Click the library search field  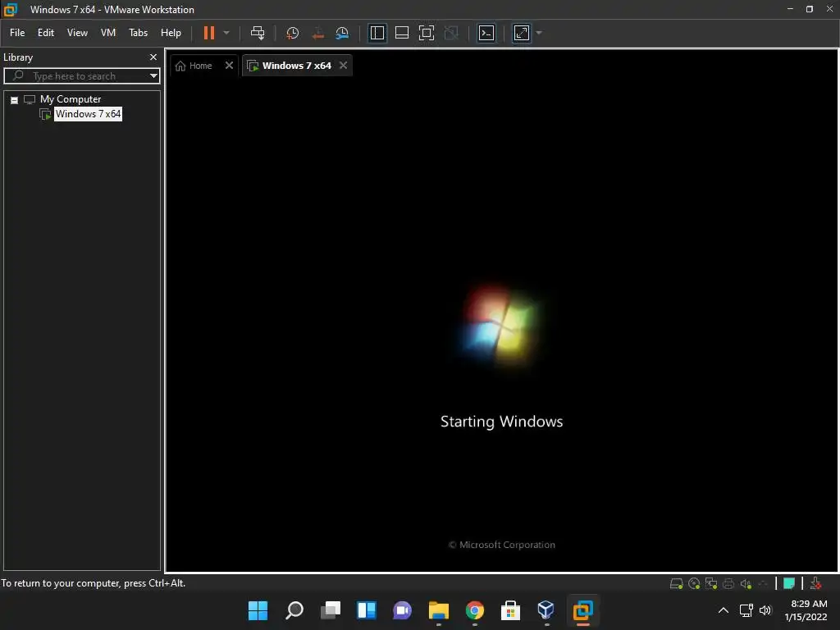pyautogui.click(x=82, y=76)
